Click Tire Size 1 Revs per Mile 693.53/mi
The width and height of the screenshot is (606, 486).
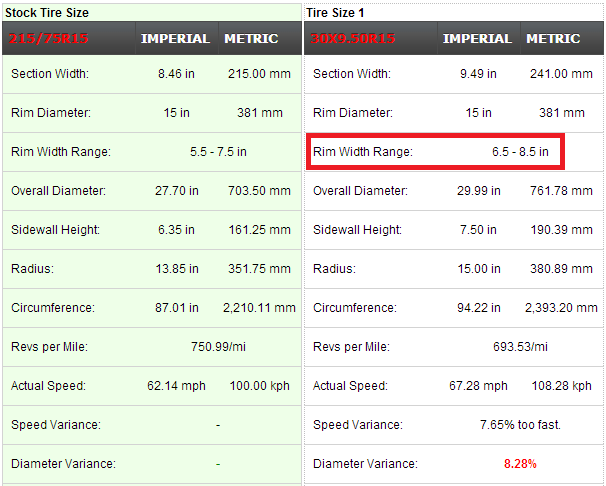(x=520, y=347)
